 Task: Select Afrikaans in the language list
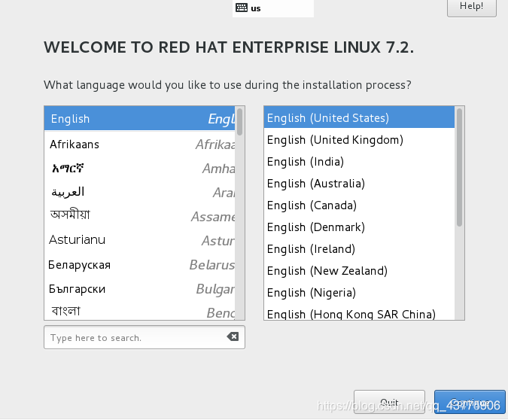(x=140, y=145)
